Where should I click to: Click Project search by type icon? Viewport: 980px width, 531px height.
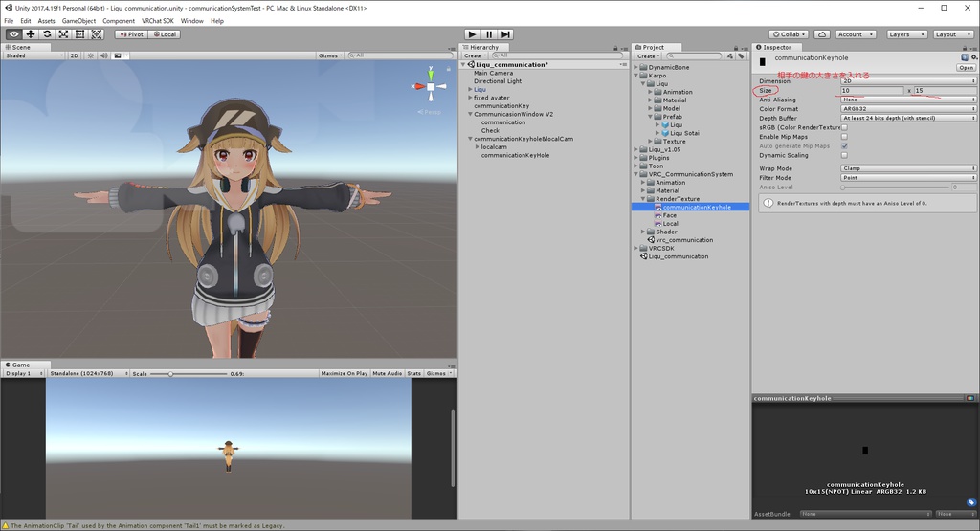tap(729, 56)
